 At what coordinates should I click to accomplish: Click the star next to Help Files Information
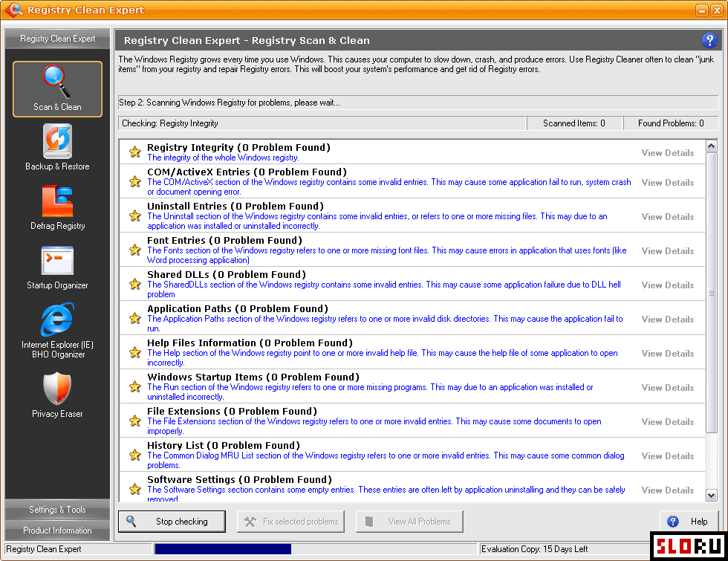[135, 352]
